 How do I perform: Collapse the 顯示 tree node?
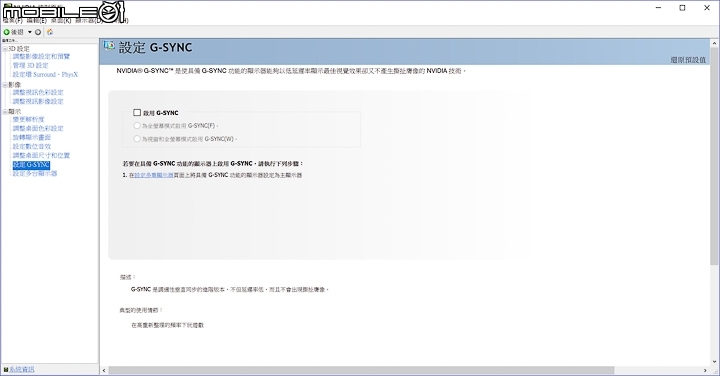5,112
